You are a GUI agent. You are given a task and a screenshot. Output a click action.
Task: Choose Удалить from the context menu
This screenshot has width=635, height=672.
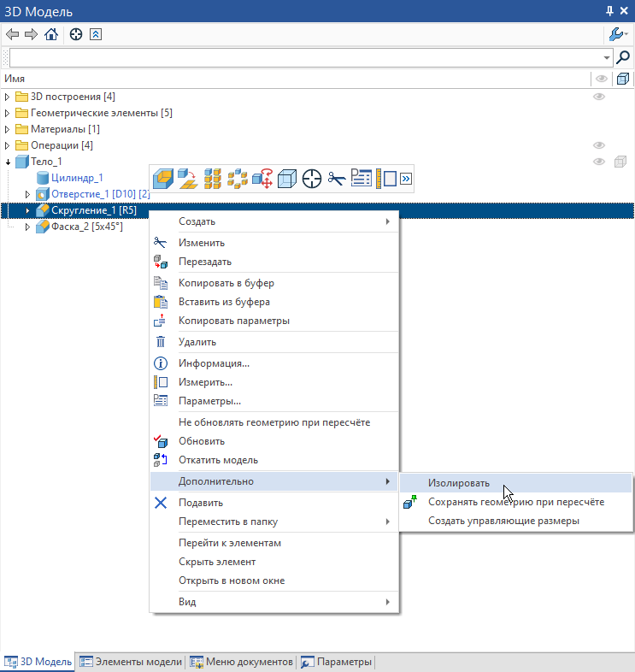(197, 342)
